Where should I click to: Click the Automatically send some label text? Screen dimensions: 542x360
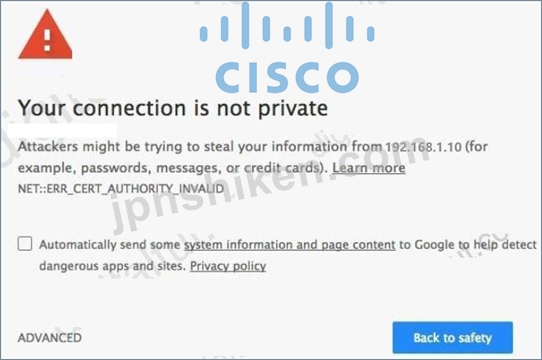[x=110, y=245]
